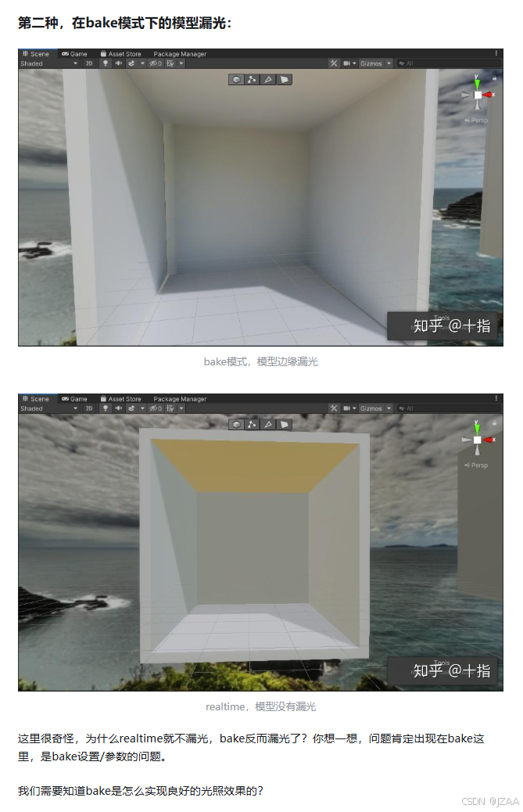
Task: Toggle hidden objects visibility in the lower toolbar
Action: 156,408
